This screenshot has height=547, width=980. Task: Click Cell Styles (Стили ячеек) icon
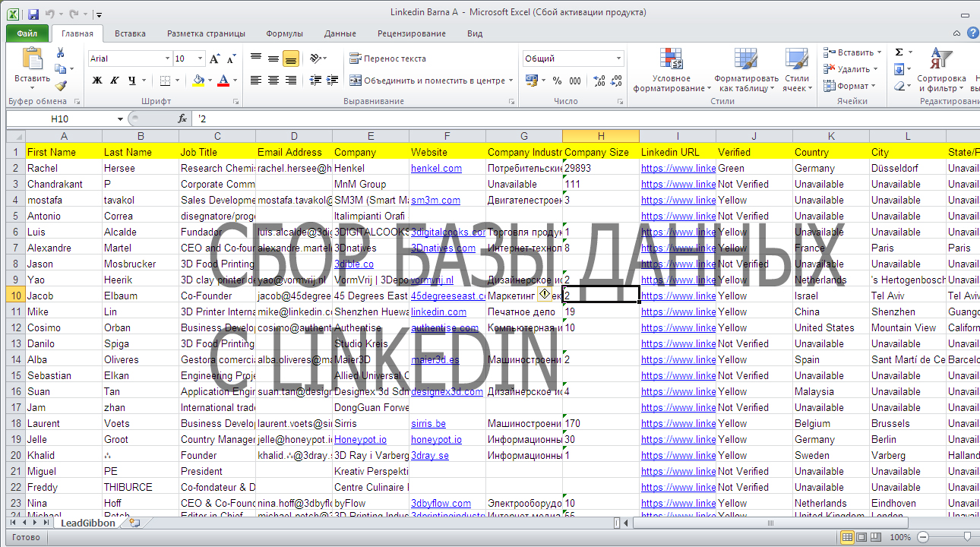(796, 59)
